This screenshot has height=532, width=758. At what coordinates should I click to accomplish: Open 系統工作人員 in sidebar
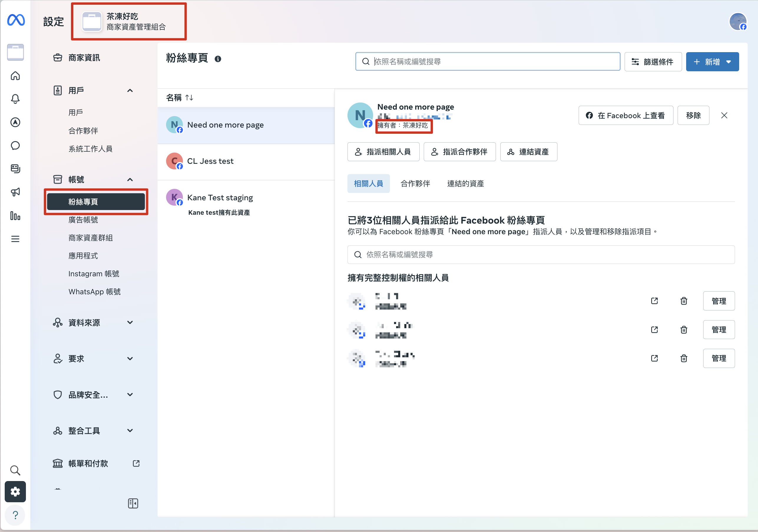tap(90, 149)
